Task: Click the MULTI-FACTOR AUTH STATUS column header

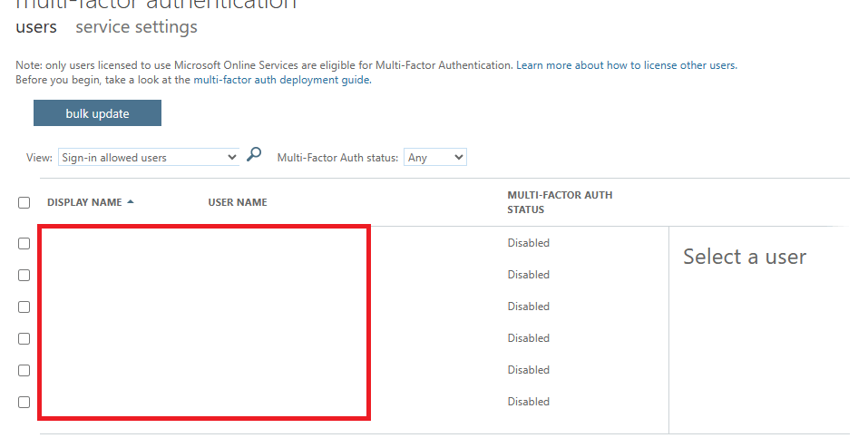Action: [x=560, y=202]
